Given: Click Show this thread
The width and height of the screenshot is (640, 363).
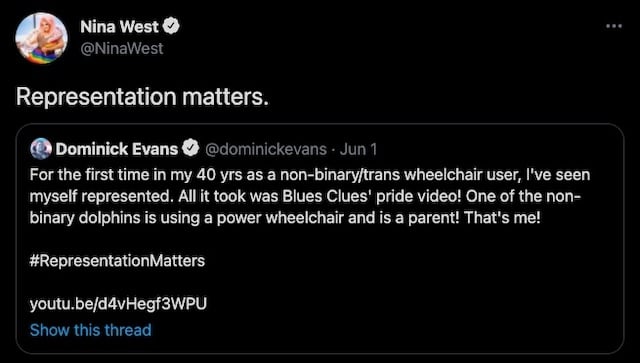Looking at the screenshot, I should click(x=91, y=330).
